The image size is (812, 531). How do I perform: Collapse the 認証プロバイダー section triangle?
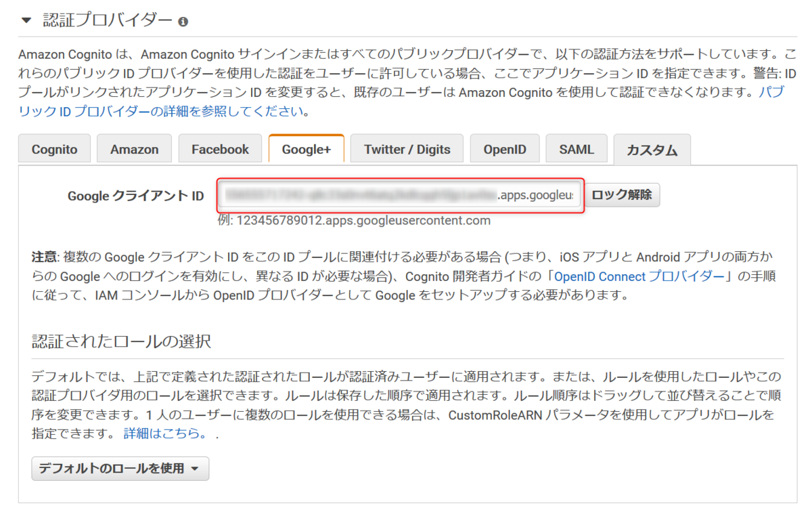pos(26,21)
